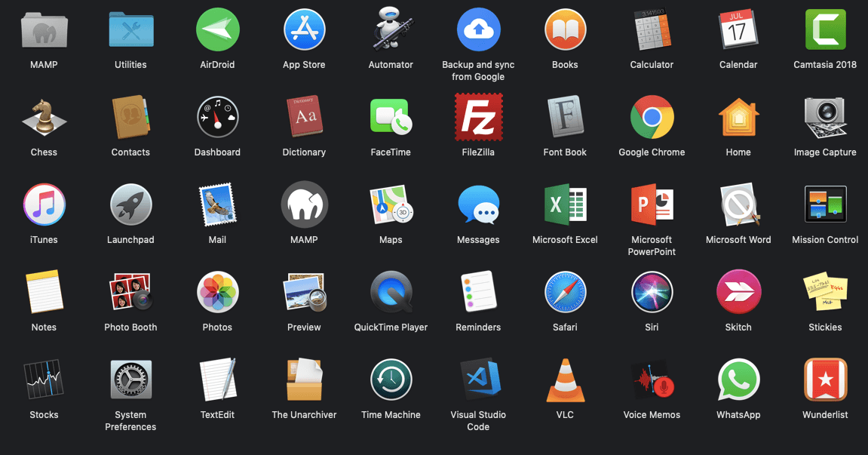Launch QuickTime Player
Screen dimensions: 868x455
391,292
